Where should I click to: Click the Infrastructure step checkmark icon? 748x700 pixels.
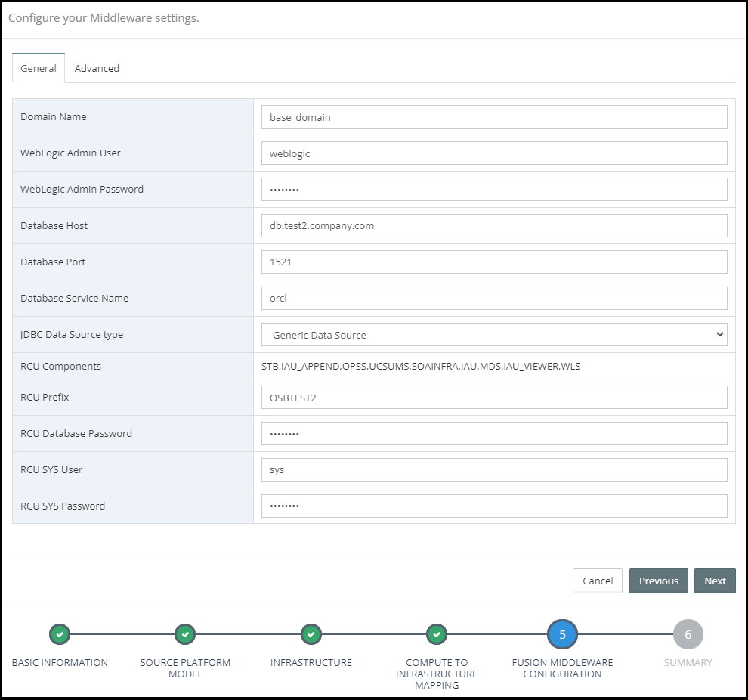(311, 634)
